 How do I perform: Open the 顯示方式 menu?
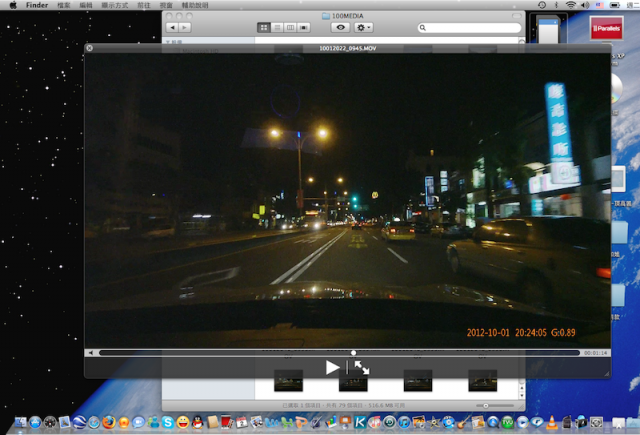click(x=115, y=5)
